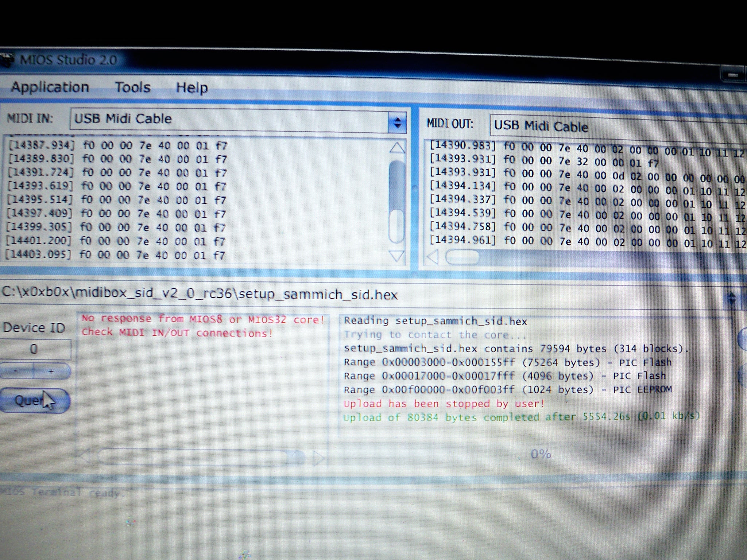The image size is (747, 560).
Task: Click the MIOS Studio title bar icon
Action: click(7, 60)
